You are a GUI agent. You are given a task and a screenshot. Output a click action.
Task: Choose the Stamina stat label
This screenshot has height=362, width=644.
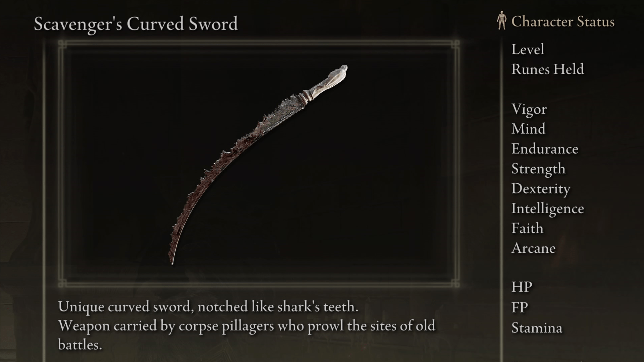click(x=537, y=328)
